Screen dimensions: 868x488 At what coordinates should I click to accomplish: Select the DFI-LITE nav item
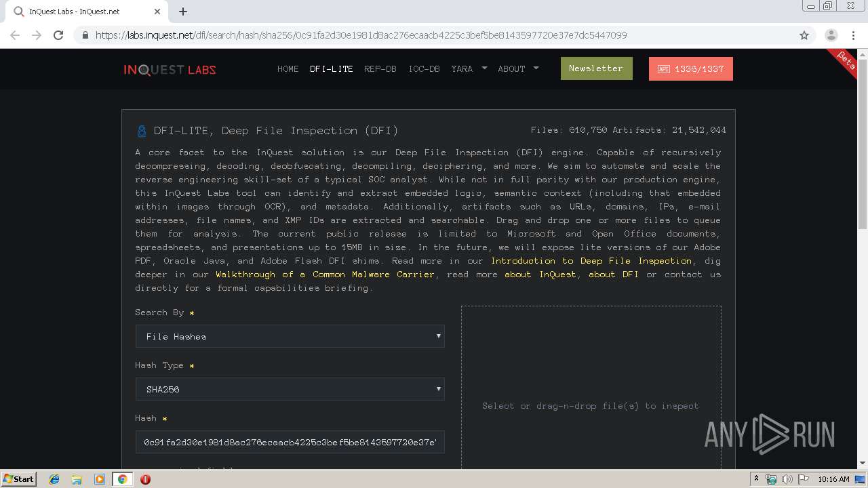click(332, 69)
